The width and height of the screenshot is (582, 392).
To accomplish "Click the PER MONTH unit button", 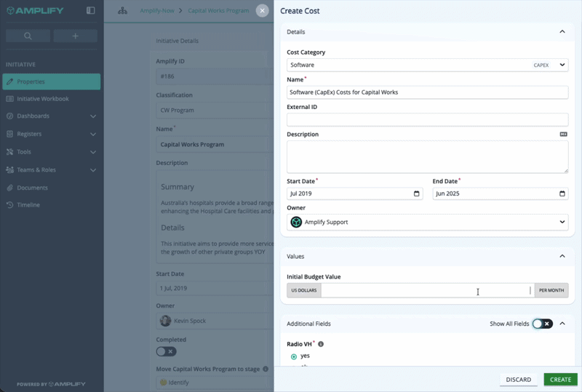I will (551, 290).
